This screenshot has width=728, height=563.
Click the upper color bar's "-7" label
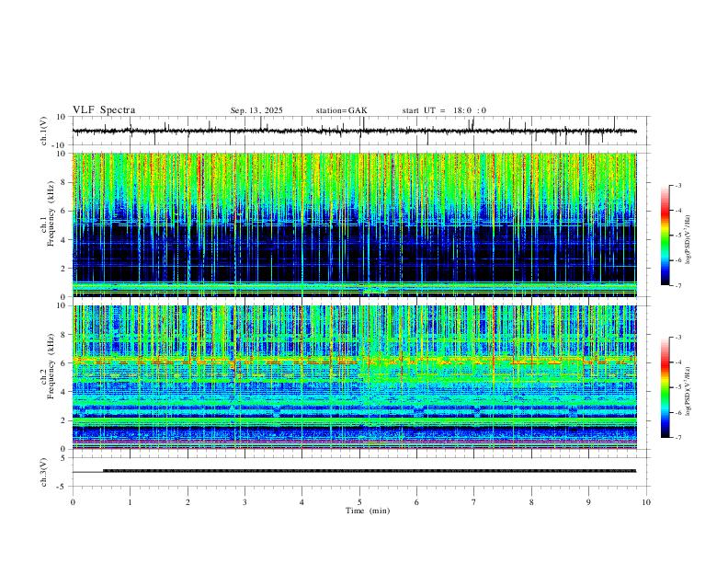point(677,285)
